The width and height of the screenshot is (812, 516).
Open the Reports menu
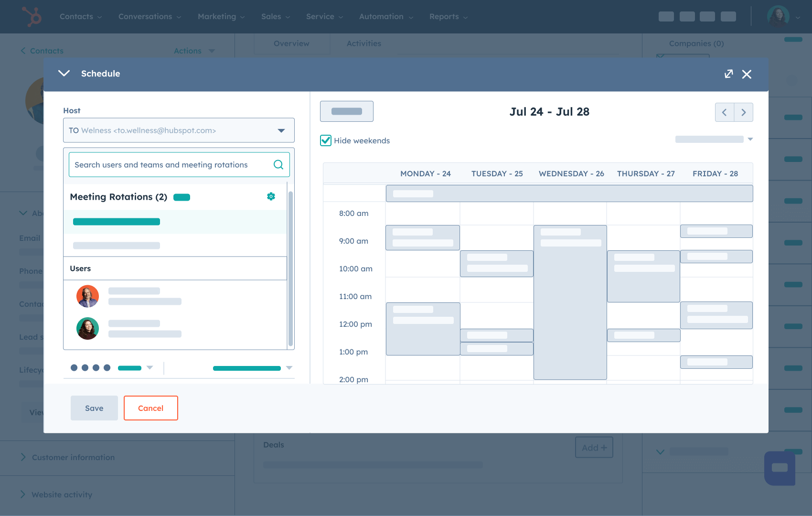[448, 17]
